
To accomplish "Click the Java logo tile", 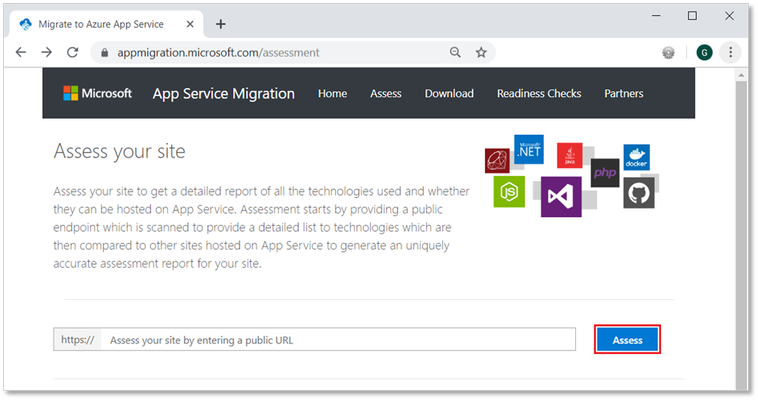I will [x=569, y=155].
